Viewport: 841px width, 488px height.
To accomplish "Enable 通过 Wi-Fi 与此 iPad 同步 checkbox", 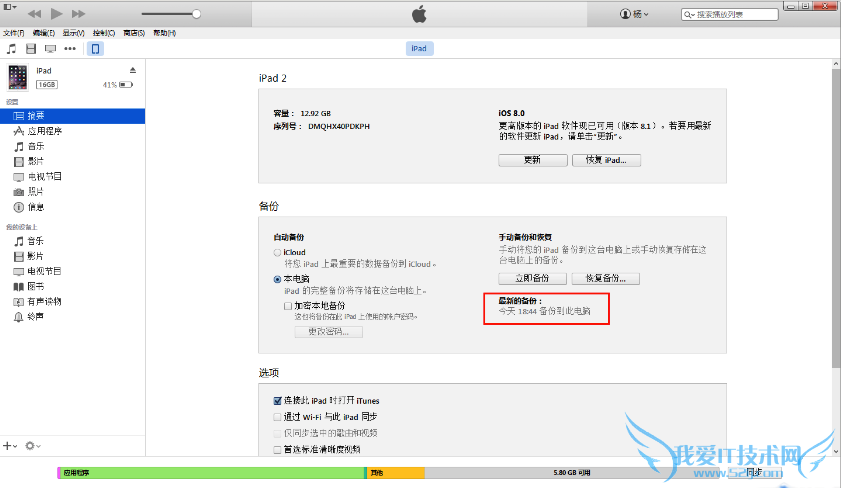I will tap(277, 417).
